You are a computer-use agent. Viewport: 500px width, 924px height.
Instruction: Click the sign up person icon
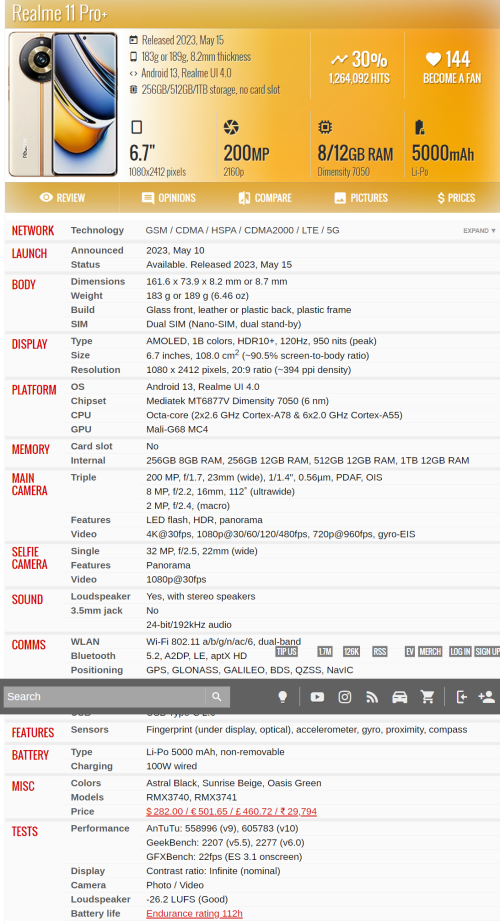[x=486, y=697]
